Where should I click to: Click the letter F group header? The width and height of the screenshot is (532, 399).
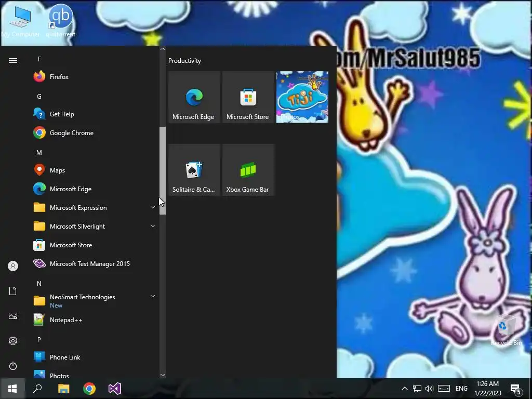(x=39, y=59)
